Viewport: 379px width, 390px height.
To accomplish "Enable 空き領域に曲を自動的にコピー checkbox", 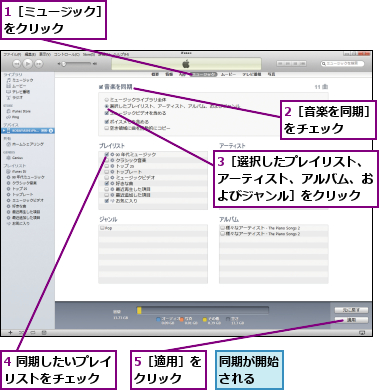I will [107, 128].
